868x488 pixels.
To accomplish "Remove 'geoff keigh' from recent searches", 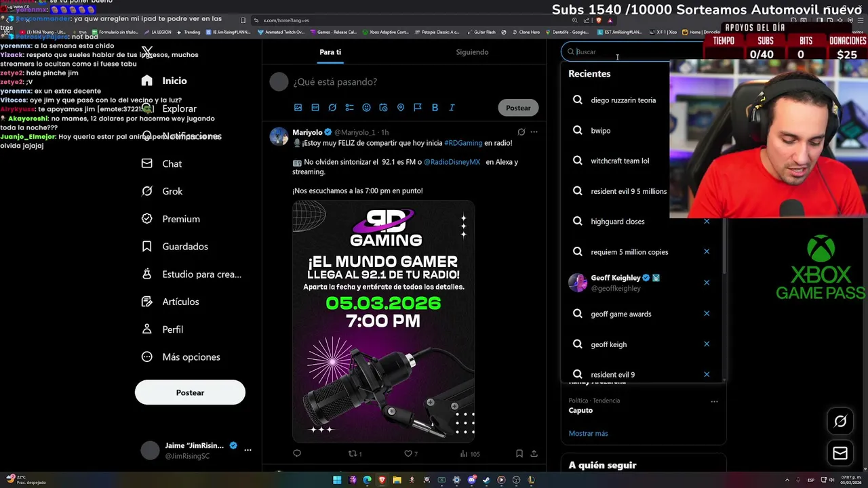I will click(x=707, y=344).
